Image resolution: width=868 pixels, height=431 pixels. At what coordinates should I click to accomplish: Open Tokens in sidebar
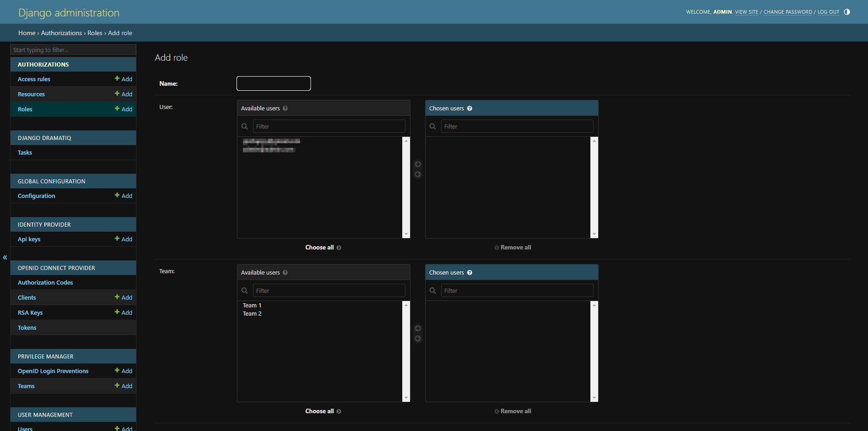[27, 327]
